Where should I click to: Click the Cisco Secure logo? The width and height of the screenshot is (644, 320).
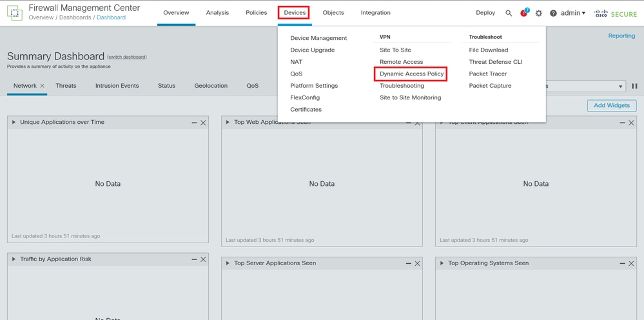(615, 13)
